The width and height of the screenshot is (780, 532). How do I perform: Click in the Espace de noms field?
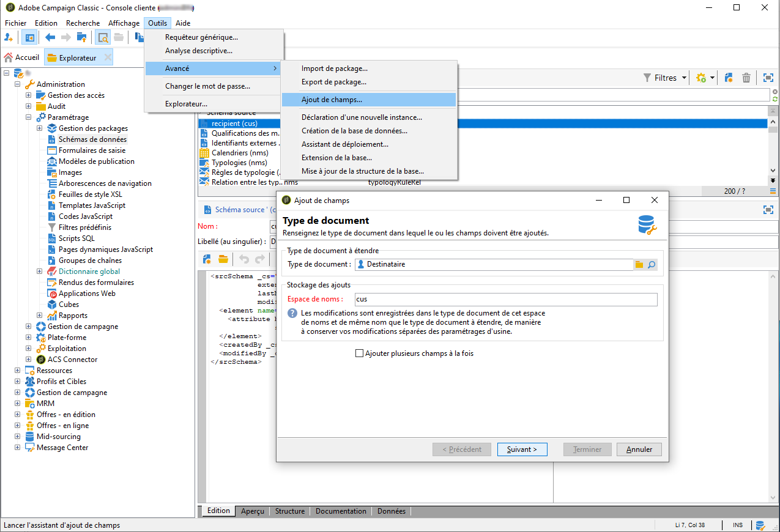(x=505, y=300)
